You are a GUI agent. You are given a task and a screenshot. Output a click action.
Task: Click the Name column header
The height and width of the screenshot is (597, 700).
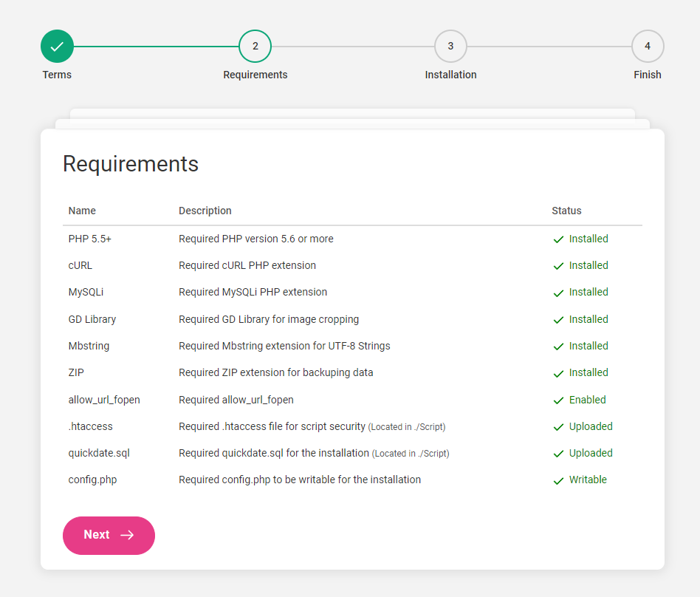[82, 211]
